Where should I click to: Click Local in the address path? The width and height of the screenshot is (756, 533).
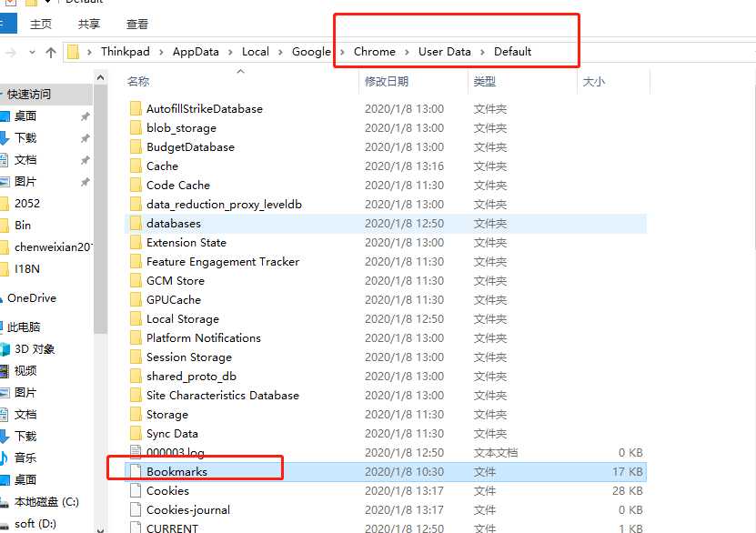[256, 52]
